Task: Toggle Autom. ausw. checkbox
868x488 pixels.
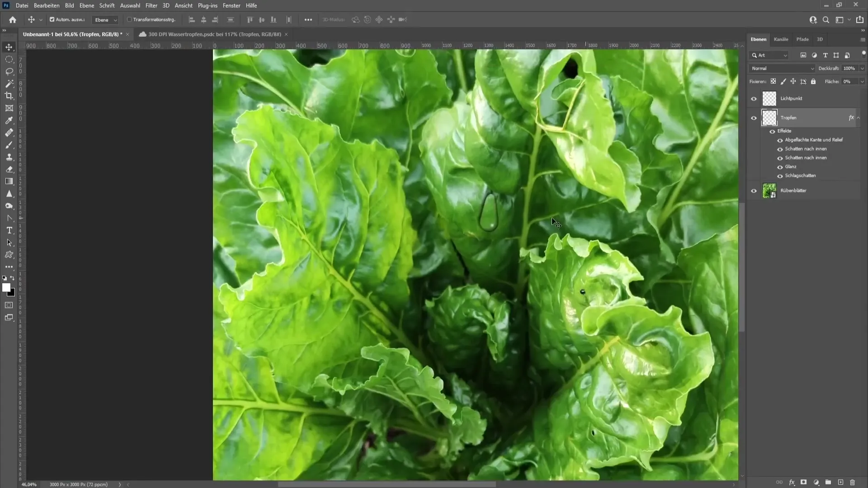Action: pyautogui.click(x=52, y=19)
